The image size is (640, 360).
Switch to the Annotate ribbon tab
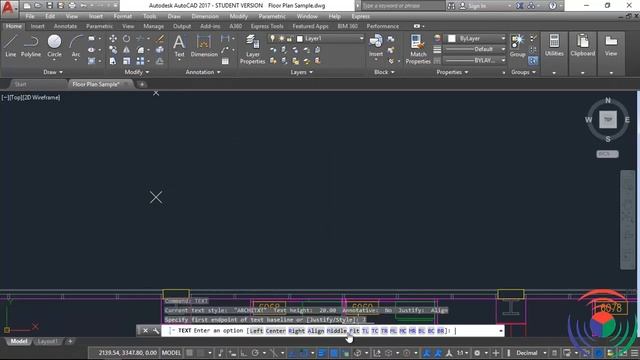(x=65, y=26)
